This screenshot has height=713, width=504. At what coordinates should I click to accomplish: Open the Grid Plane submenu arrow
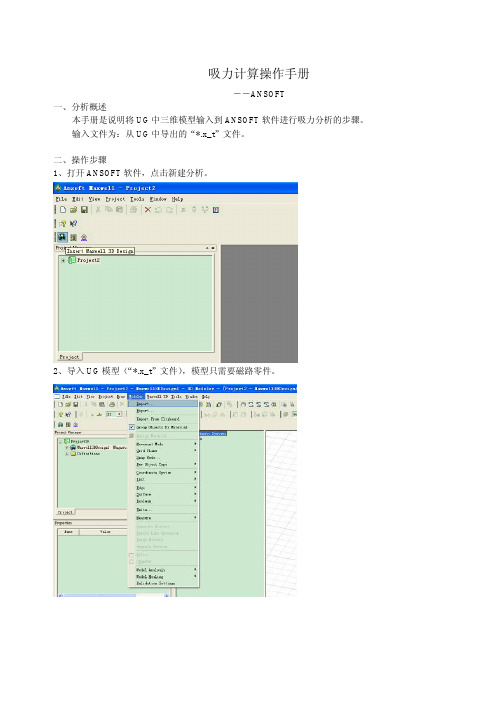coord(195,450)
